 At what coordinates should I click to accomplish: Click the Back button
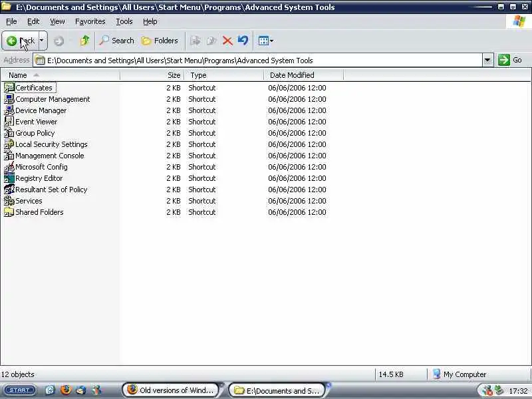21,41
